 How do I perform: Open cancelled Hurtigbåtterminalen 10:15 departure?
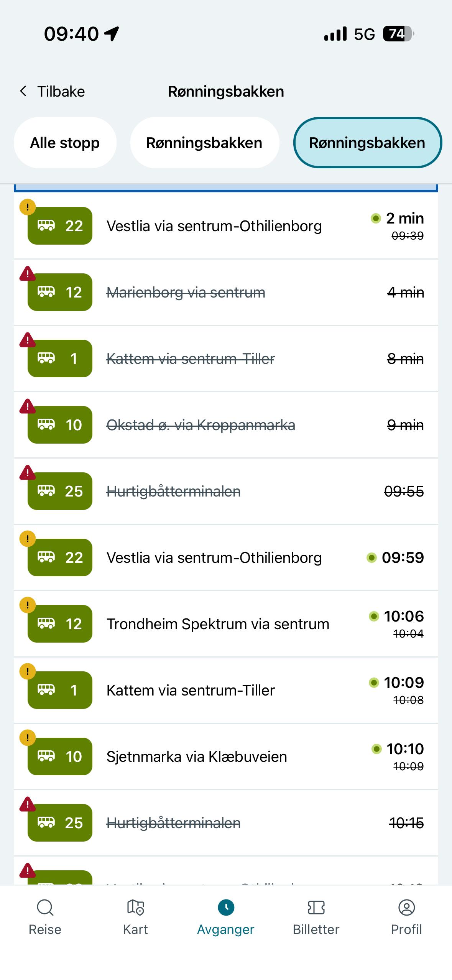pos(226,823)
